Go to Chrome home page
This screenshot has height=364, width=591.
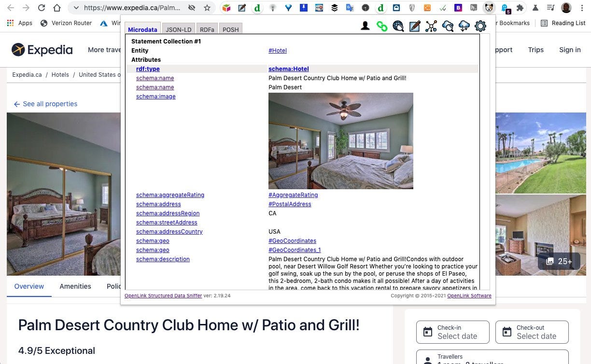click(57, 8)
